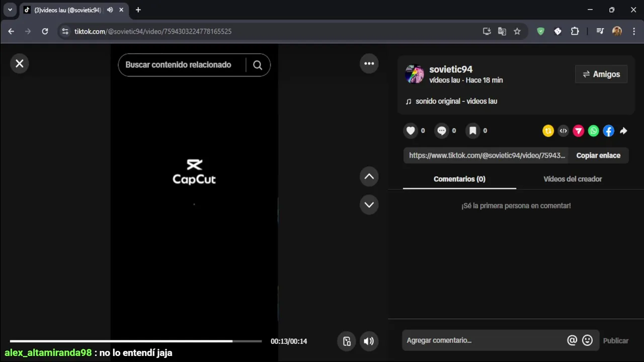
Task: Open 'sonido original - videos lau' sound link
Action: pos(456,101)
